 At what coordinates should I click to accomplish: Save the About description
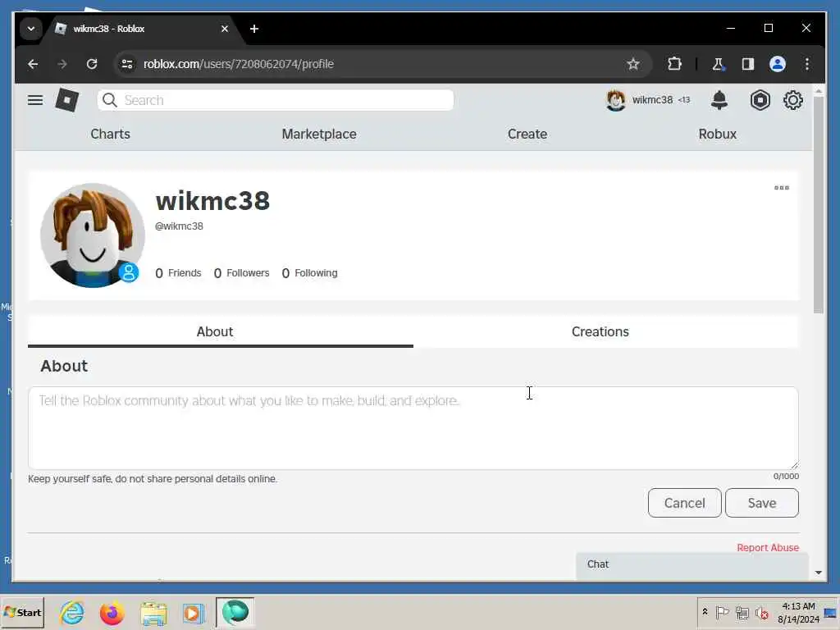click(x=762, y=503)
